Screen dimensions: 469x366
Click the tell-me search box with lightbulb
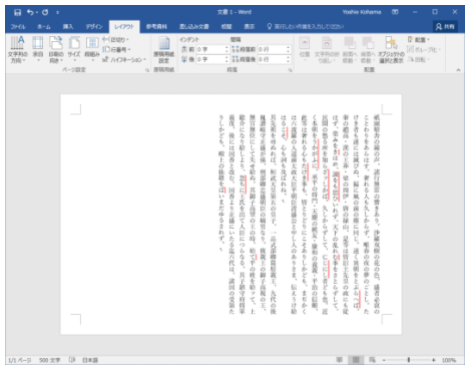tap(305, 27)
